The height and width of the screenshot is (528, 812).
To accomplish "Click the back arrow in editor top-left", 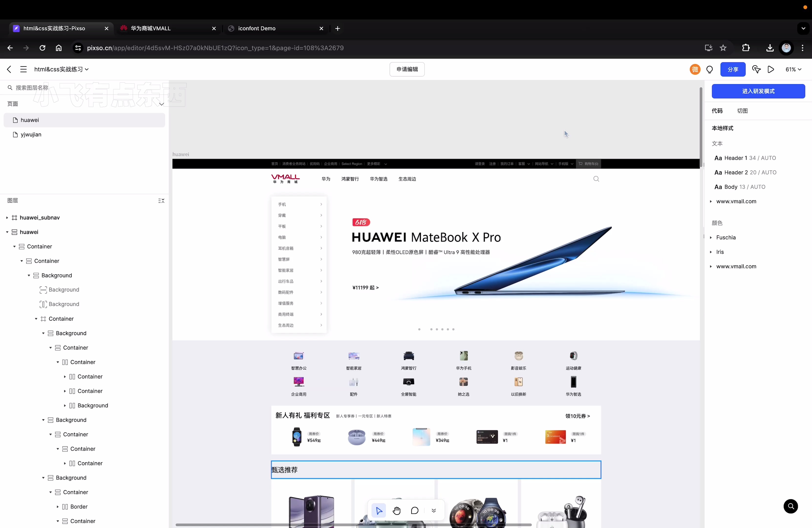I will (9, 69).
